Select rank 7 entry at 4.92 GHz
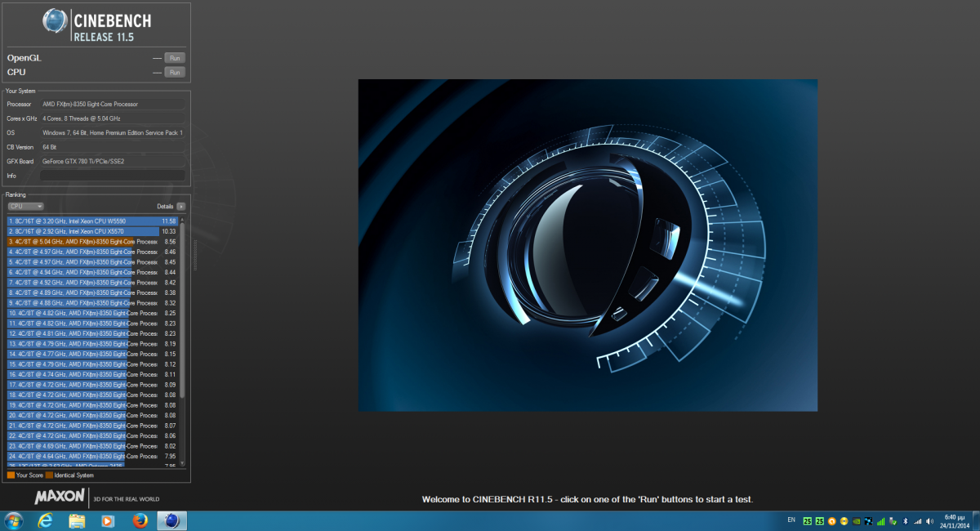This screenshot has width=980, height=531. (x=93, y=283)
